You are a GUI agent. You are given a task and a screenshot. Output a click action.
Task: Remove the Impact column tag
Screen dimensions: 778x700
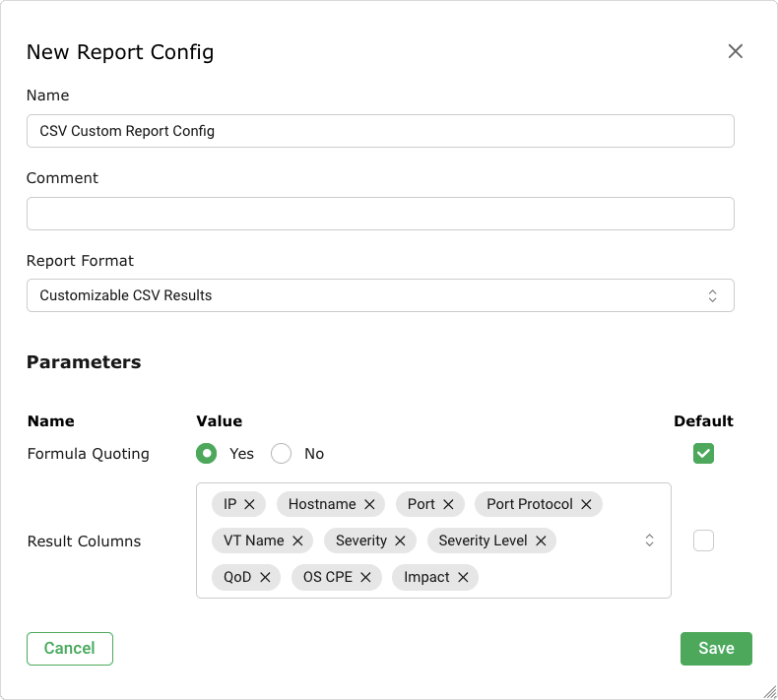[x=463, y=577]
